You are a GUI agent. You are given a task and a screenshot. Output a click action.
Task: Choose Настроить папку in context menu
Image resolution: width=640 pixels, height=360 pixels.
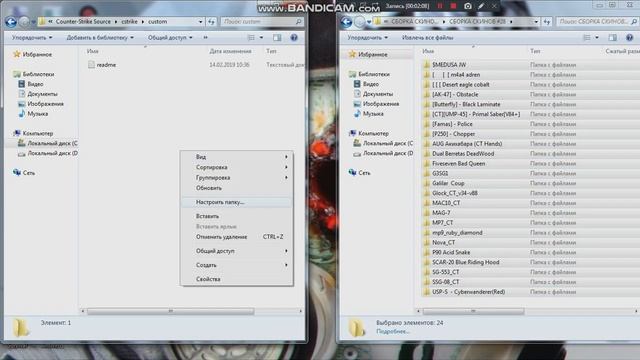tap(237, 202)
